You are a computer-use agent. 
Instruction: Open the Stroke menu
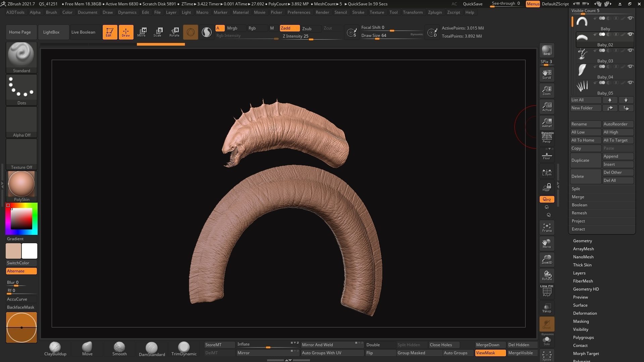pos(358,12)
